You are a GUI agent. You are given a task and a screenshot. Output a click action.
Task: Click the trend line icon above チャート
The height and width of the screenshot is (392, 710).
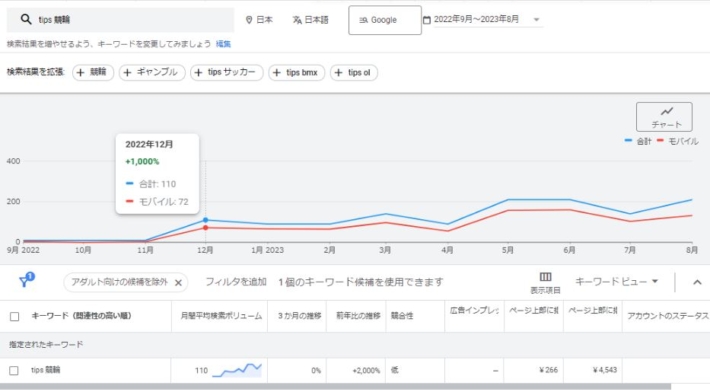click(x=667, y=111)
